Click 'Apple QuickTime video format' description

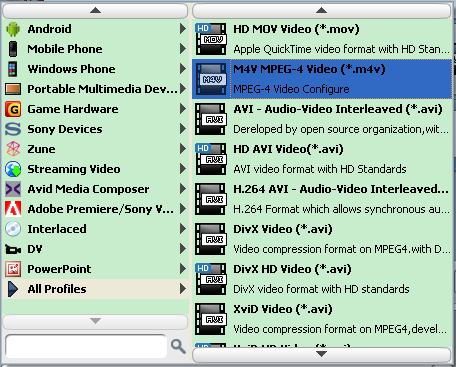tap(341, 49)
